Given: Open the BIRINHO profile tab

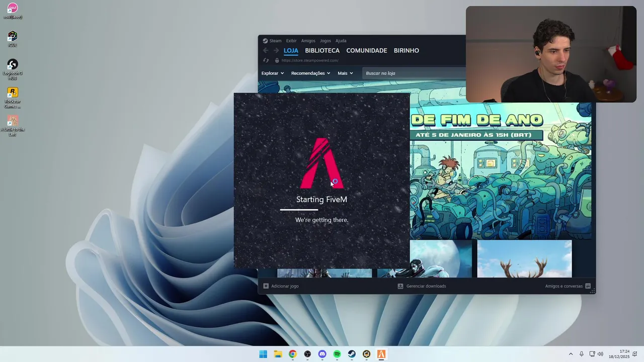Looking at the screenshot, I should click(406, 50).
